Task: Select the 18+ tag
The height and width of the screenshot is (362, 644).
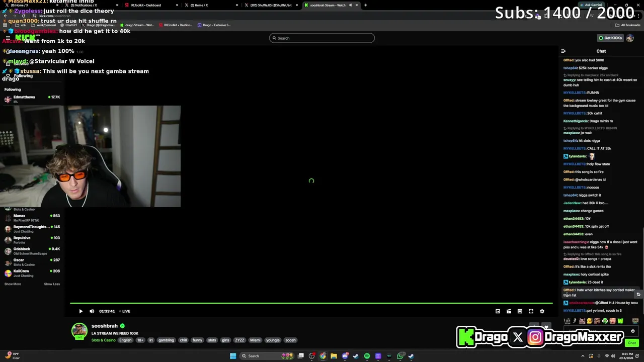Action: pyautogui.click(x=140, y=340)
